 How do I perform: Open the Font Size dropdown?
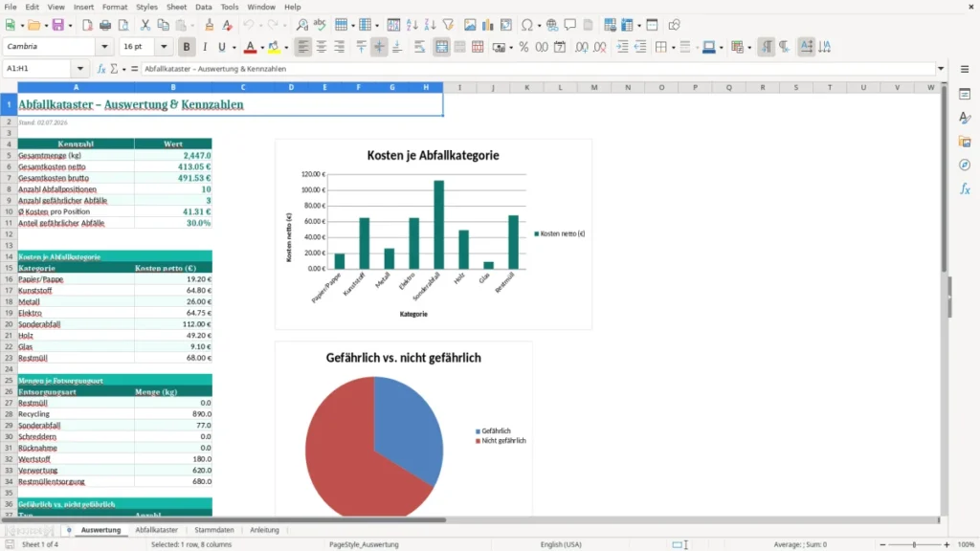pyautogui.click(x=164, y=46)
